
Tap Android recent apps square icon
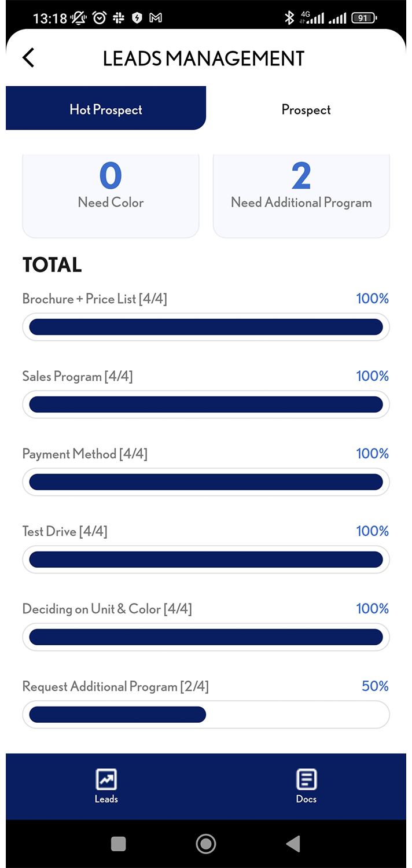coord(119,844)
